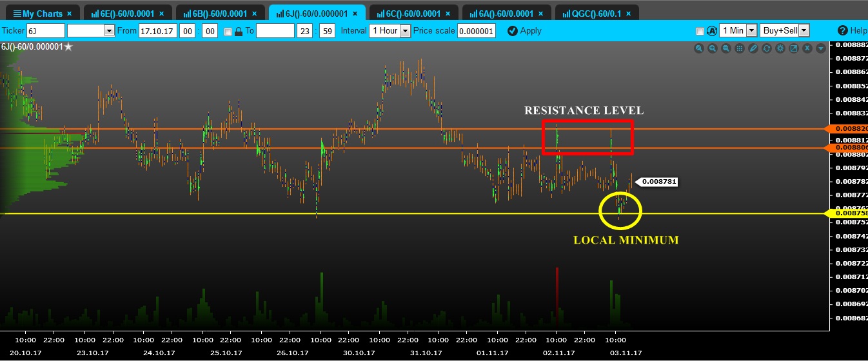Click the auto-refresh circular A icon
The height and width of the screenshot is (361, 868).
click(x=712, y=30)
